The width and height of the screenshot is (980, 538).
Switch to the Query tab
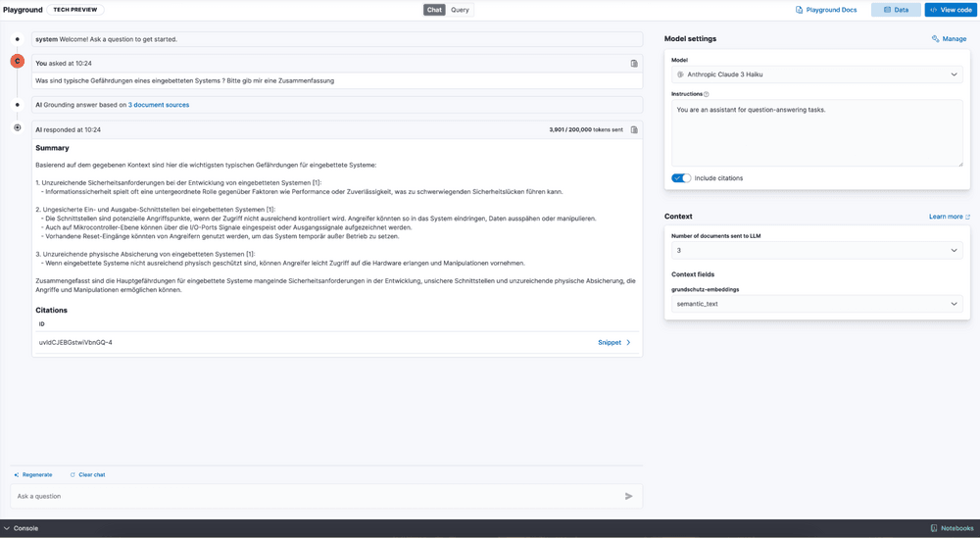(x=460, y=10)
